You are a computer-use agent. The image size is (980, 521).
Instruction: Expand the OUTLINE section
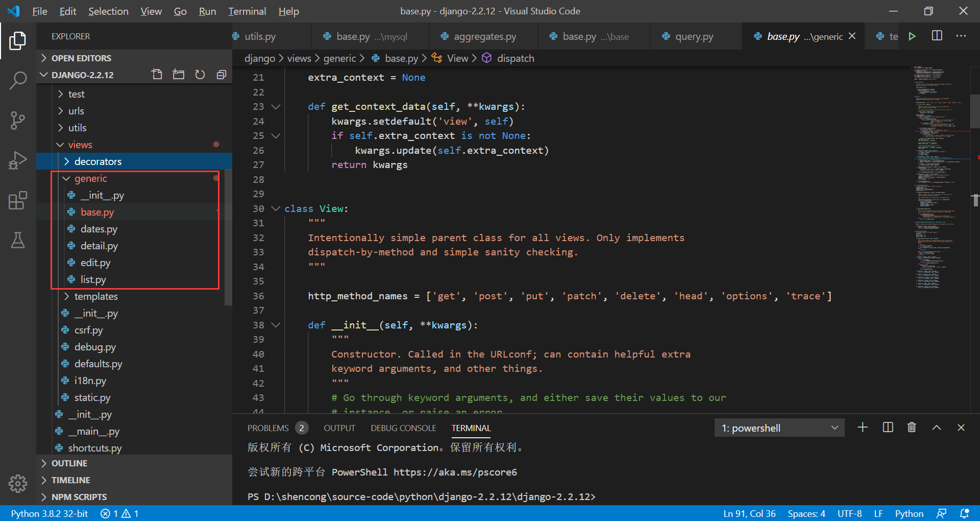click(134, 463)
